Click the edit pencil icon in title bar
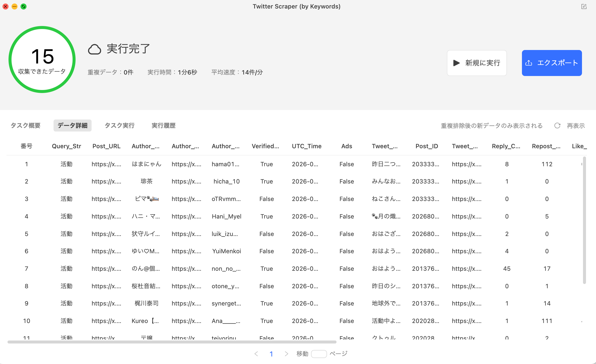596x364 pixels. pyautogui.click(x=584, y=6)
